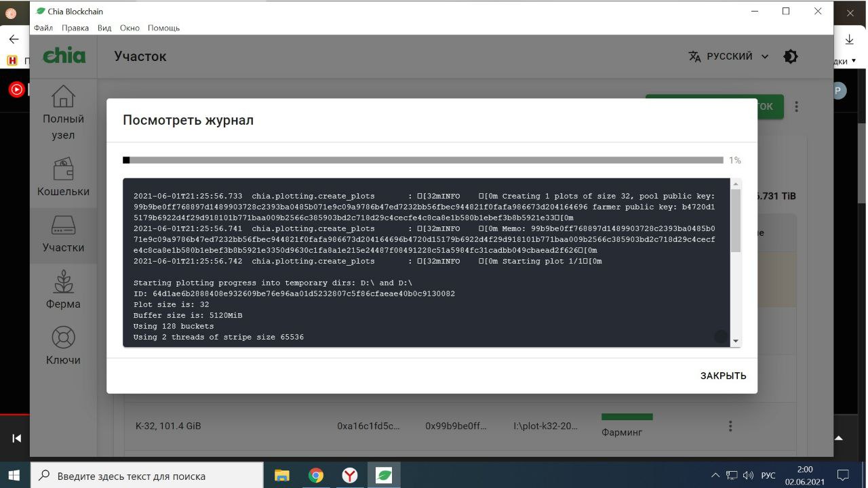The image size is (868, 488).
Task: Click plot key 0xa16c1fd5c...
Action: (368, 426)
